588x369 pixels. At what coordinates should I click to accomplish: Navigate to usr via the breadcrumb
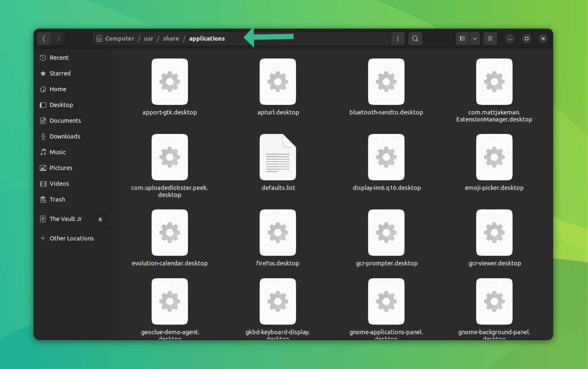pyautogui.click(x=148, y=38)
